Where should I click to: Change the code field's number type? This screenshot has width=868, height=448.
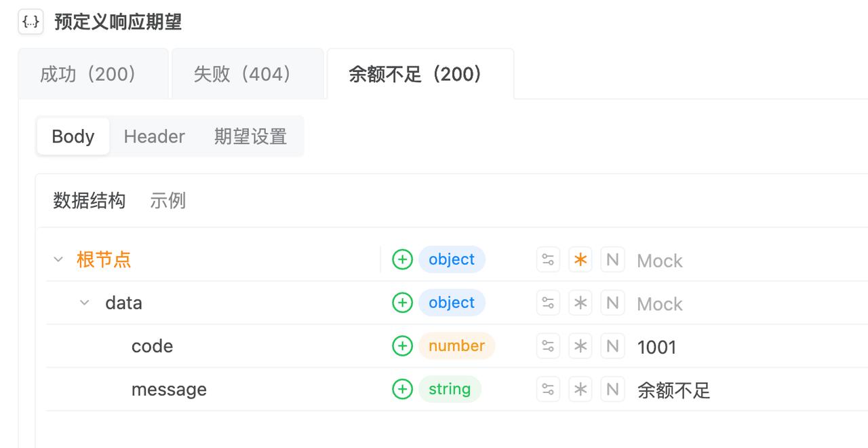tap(456, 346)
